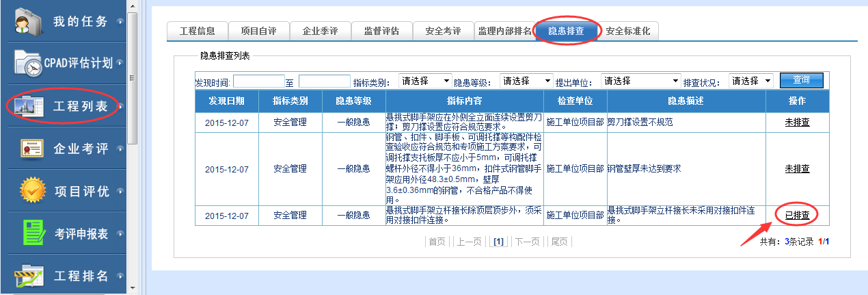Click the 工程排名 folder icon
Image resolution: width=868 pixels, height=295 pixels.
pyautogui.click(x=29, y=276)
